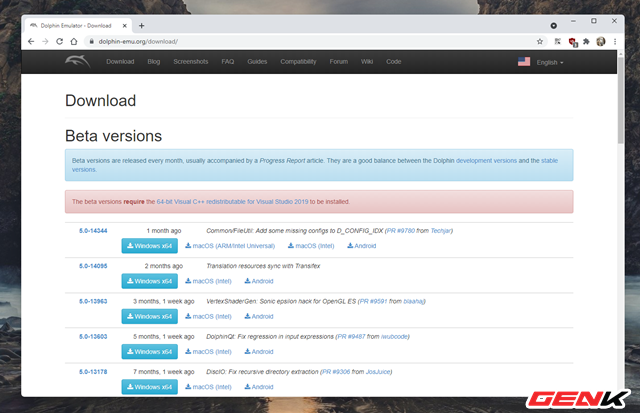Open version 5.0-14344 link
This screenshot has height=413, width=640.
coord(93,231)
